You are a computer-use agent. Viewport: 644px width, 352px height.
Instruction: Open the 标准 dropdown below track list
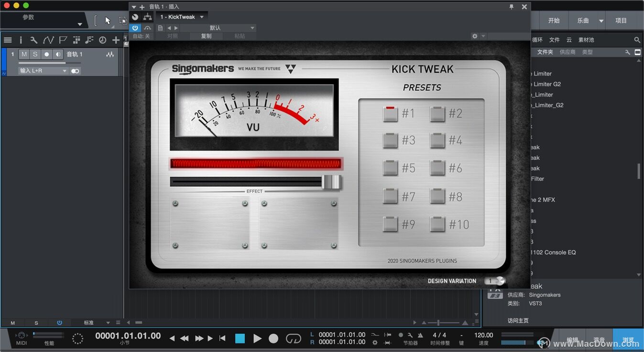[x=94, y=323]
